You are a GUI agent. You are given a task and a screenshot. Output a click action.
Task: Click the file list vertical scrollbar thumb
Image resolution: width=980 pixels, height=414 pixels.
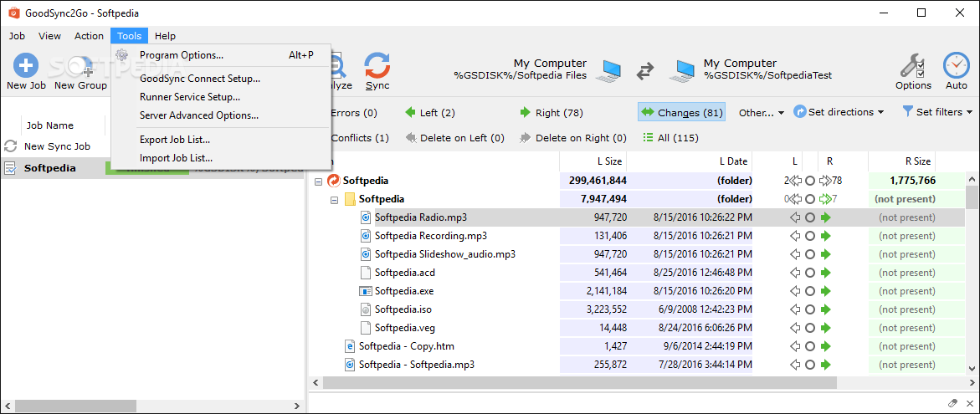coord(972,196)
